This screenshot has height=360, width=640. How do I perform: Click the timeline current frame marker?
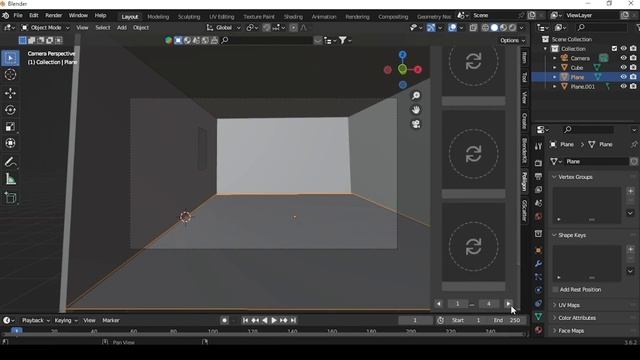(x=16, y=331)
